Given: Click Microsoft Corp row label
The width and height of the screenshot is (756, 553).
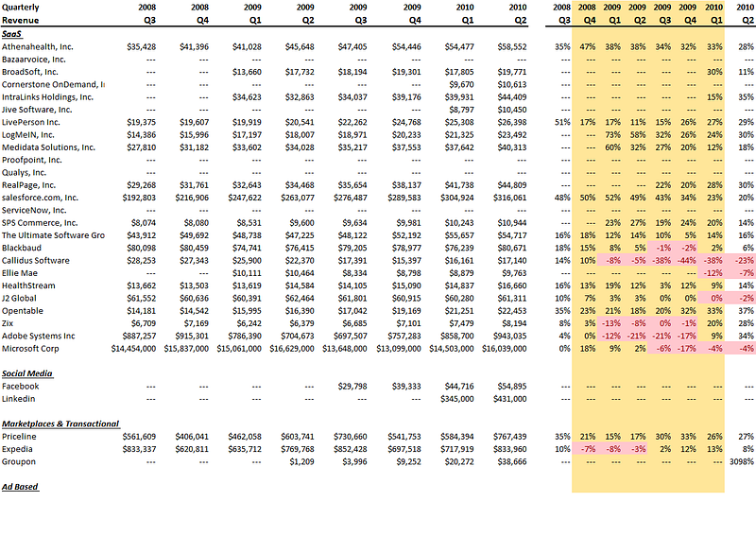Looking at the screenshot, I should point(30,349).
